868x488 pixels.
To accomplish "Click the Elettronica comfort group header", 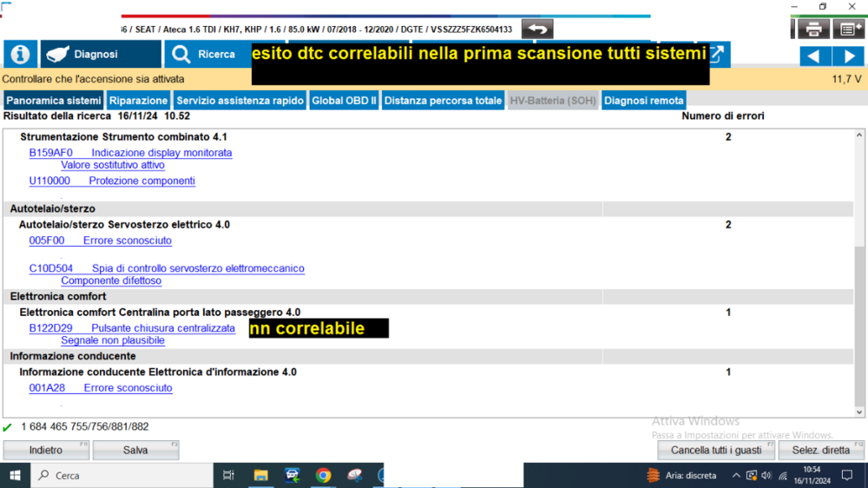I will point(58,296).
